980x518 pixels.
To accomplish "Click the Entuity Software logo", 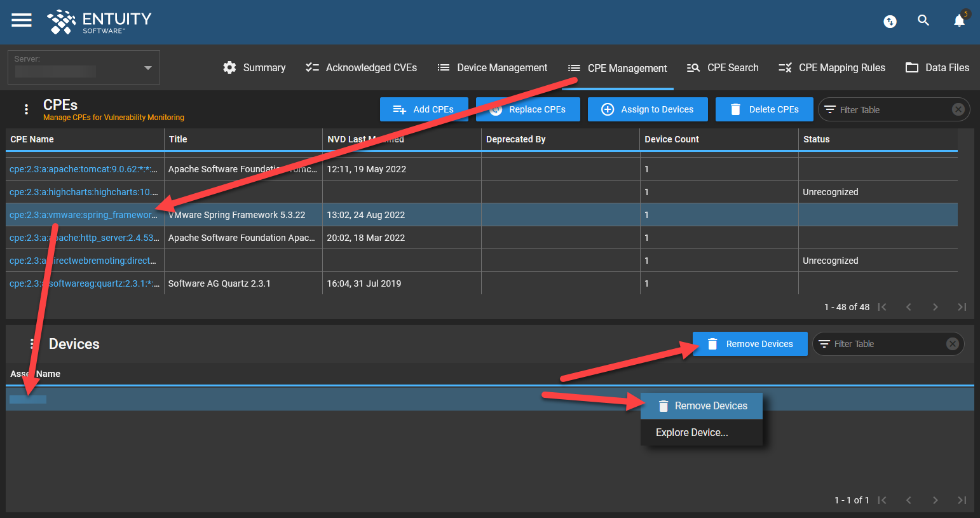I will tap(100, 22).
